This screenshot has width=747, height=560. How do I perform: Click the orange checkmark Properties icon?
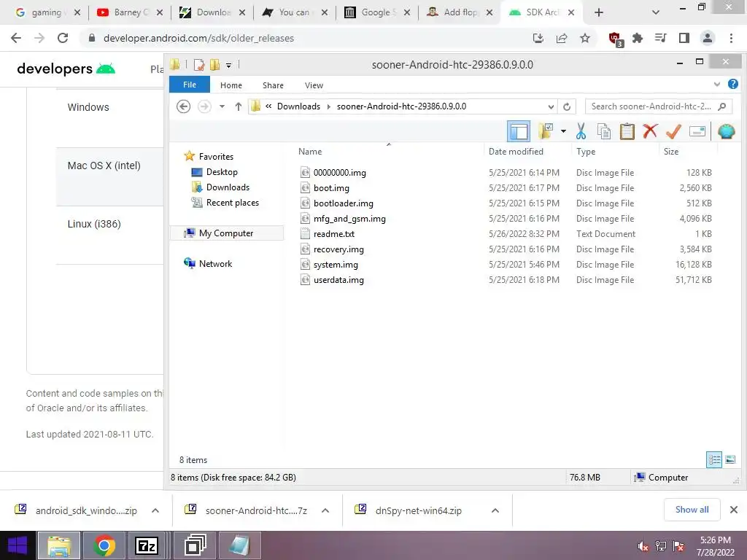(673, 131)
